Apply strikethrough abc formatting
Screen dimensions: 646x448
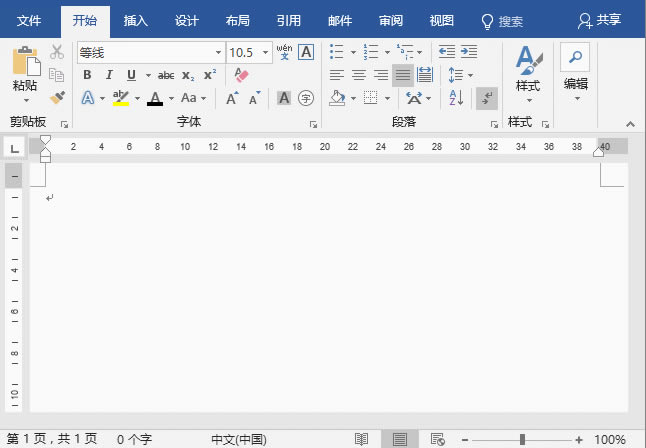(x=166, y=75)
